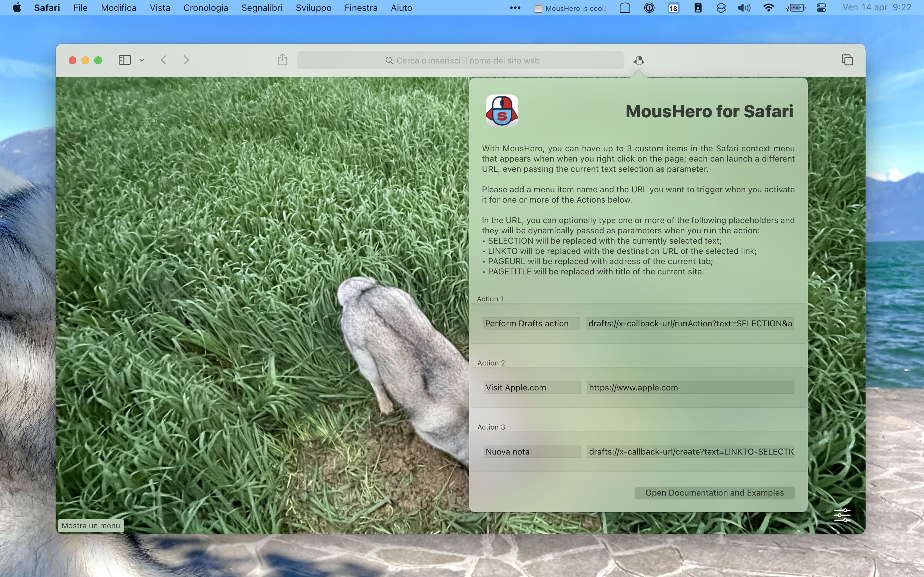Click the back navigation arrow
924x577 pixels.
point(164,60)
